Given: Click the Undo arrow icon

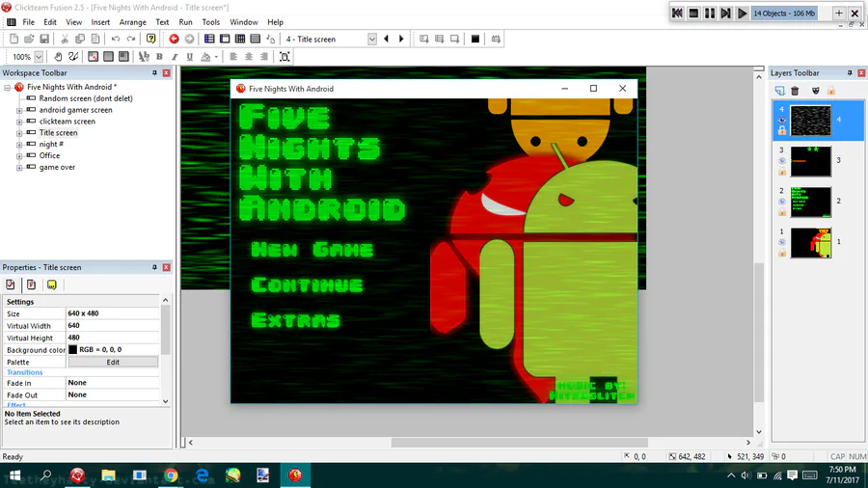Looking at the screenshot, I should pos(116,39).
